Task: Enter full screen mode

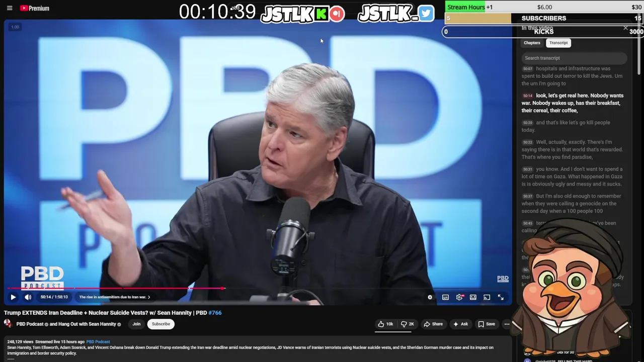Action: pyautogui.click(x=501, y=297)
